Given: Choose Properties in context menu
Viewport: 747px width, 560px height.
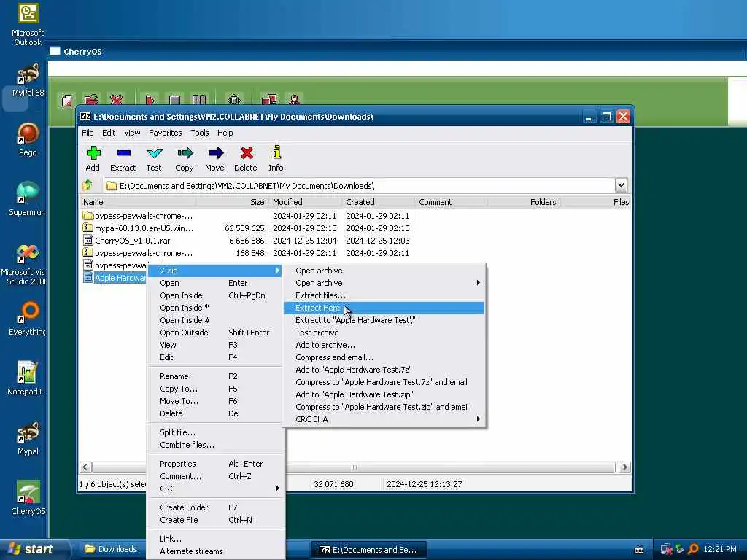Looking at the screenshot, I should point(215,464).
